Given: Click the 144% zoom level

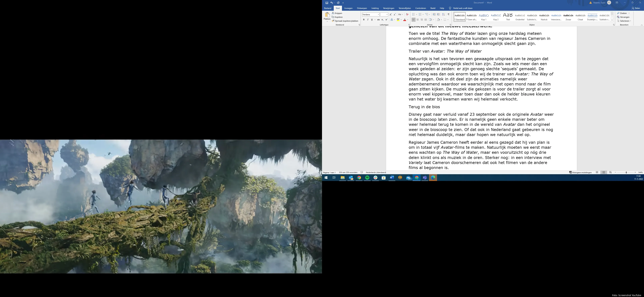Looking at the screenshot, I should coord(640,172).
